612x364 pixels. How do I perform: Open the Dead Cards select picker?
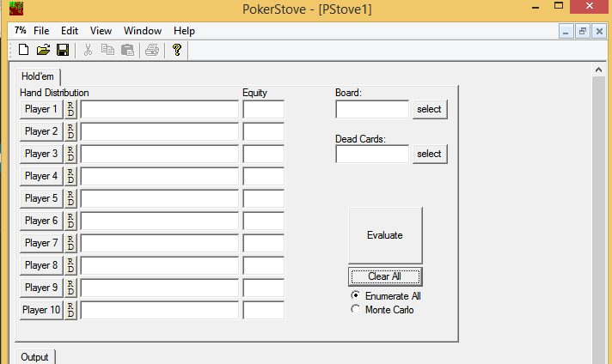[x=430, y=154]
